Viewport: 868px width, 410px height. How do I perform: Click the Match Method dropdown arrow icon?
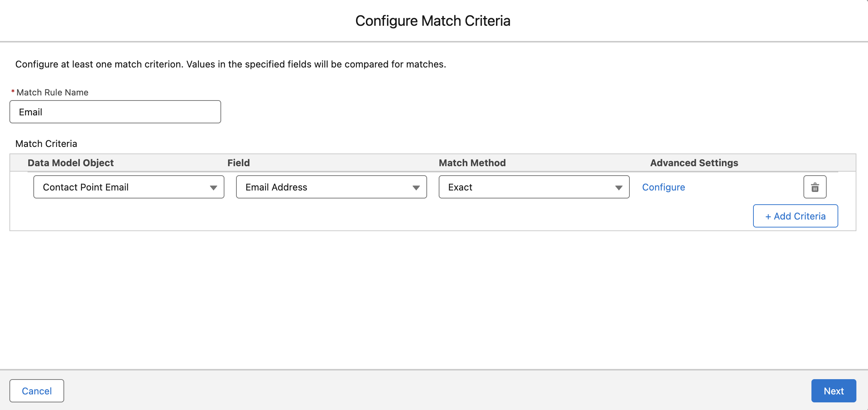tap(619, 188)
